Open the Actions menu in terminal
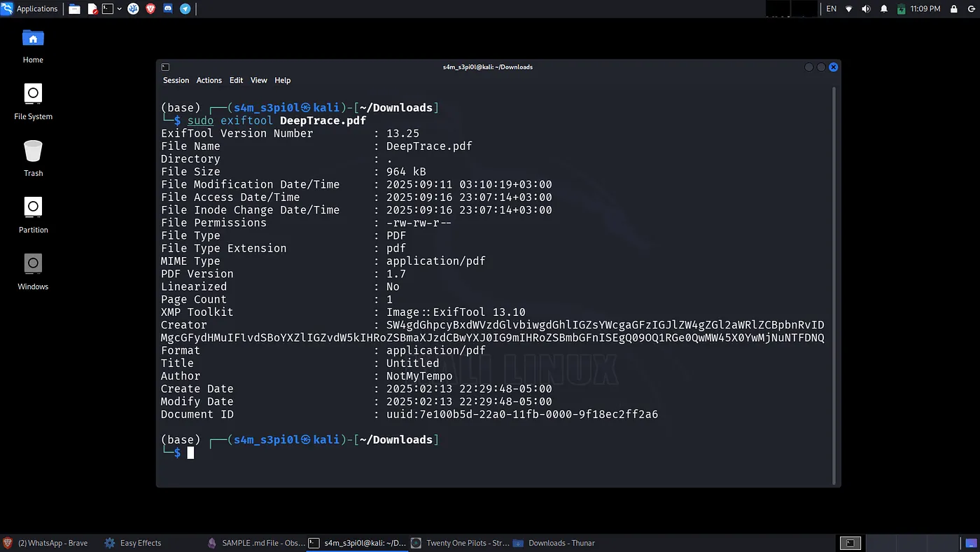The width and height of the screenshot is (980, 552). coord(209,81)
